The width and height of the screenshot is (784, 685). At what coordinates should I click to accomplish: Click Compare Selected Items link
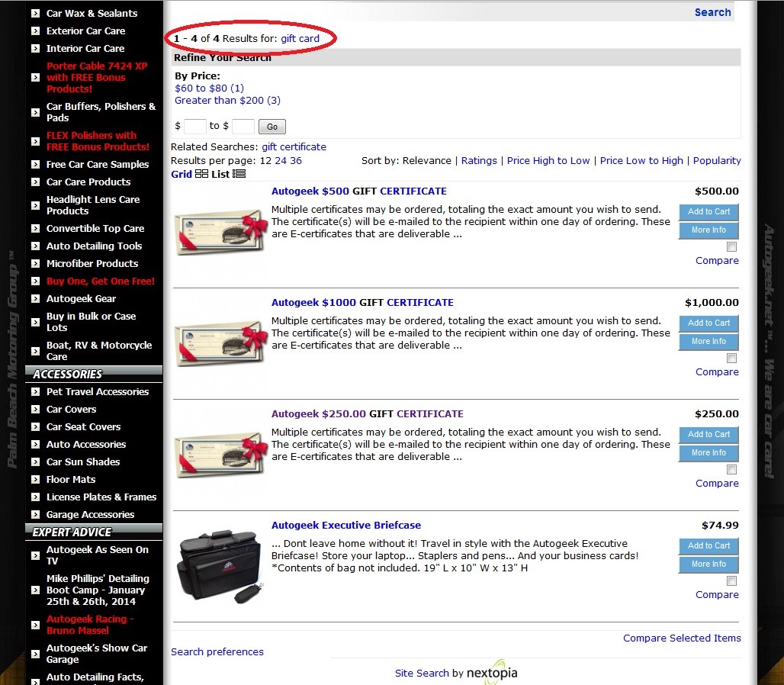[682, 638]
